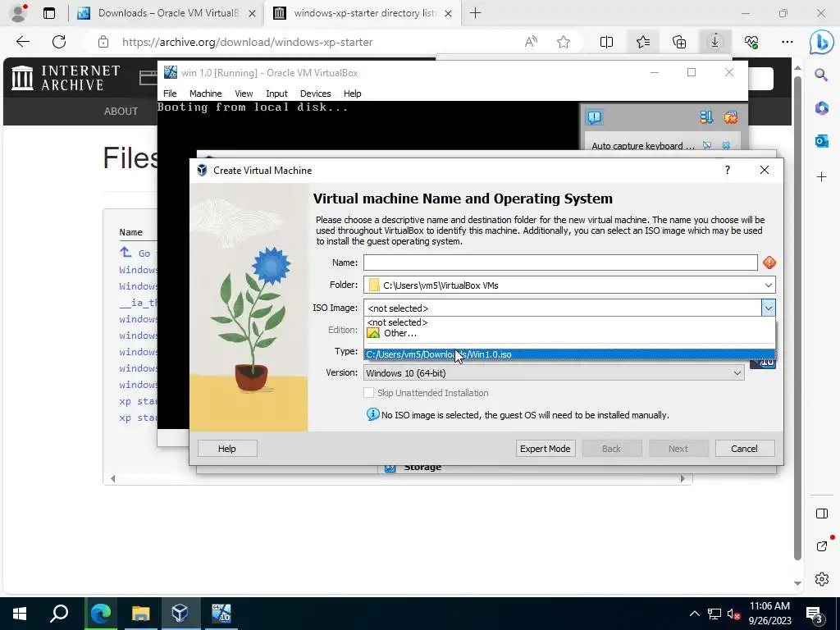Open Edge settings and more menu
Screen dimensions: 840x630
787,42
